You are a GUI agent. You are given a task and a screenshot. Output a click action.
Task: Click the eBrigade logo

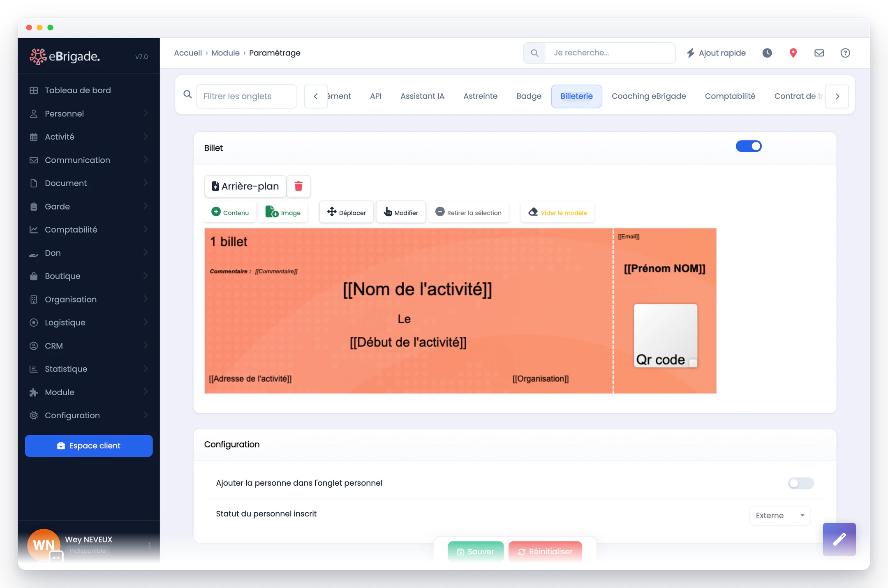pos(65,56)
